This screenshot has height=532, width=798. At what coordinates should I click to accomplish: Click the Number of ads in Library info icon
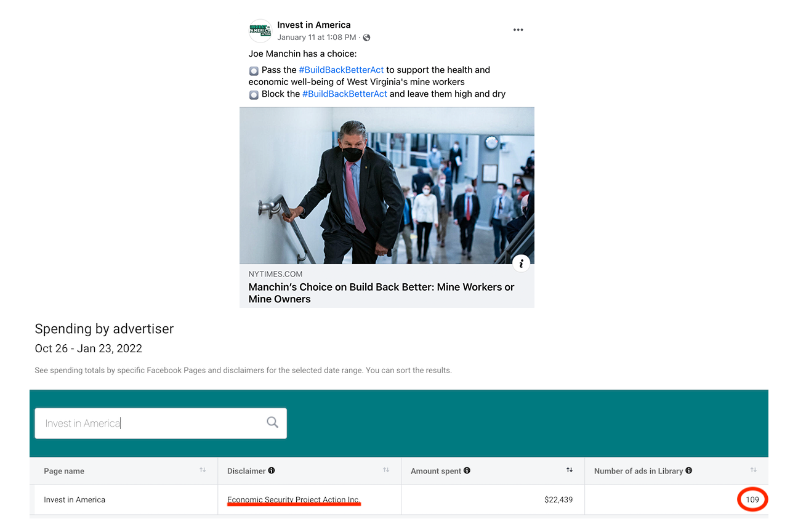click(x=688, y=471)
